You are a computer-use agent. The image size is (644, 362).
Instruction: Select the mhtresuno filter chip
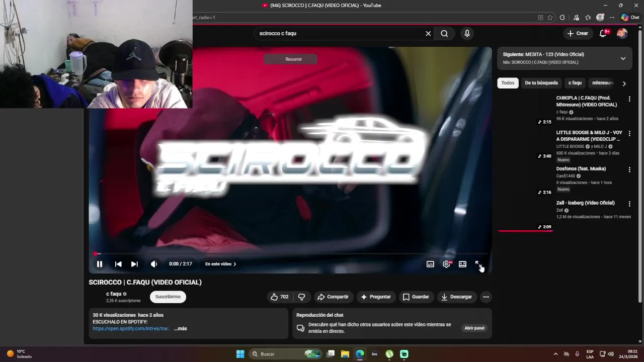coord(602,83)
